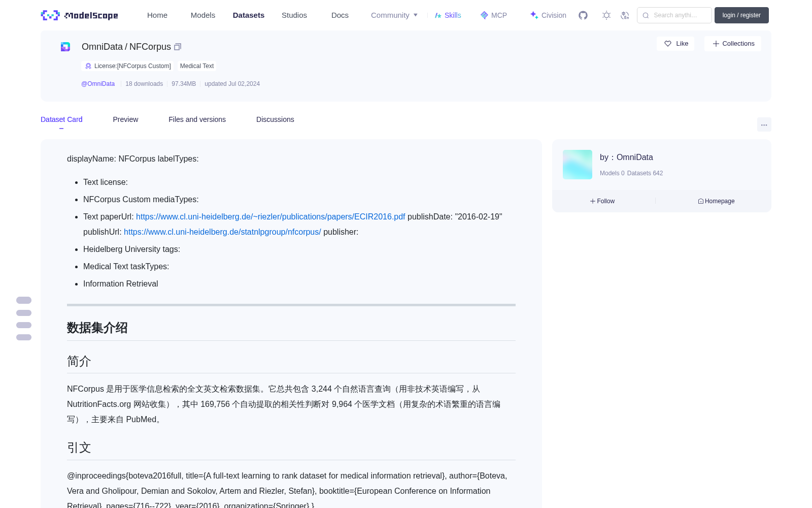Image resolution: width=812 pixels, height=508 pixels.
Task: Click the '18 downloads' text
Action: click(x=144, y=84)
